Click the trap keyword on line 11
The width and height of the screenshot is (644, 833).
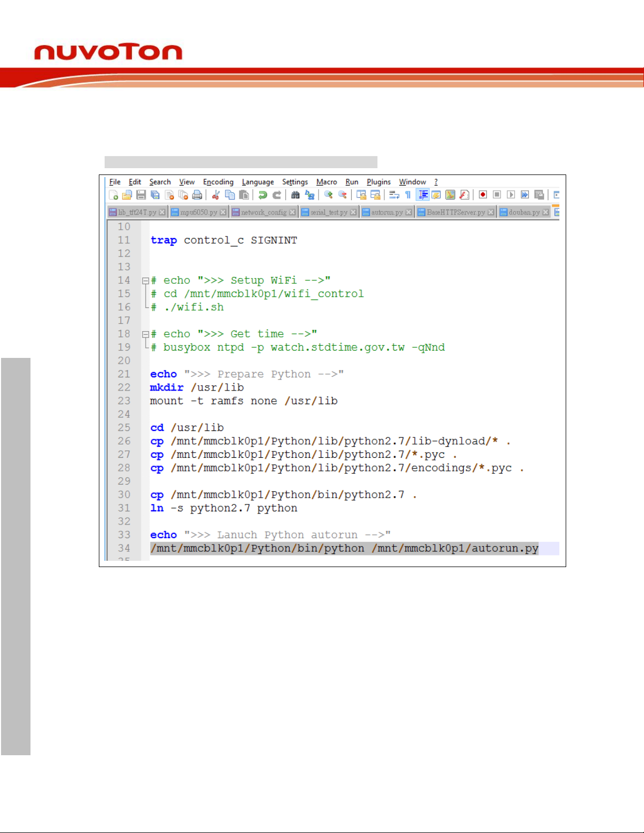[163, 240]
